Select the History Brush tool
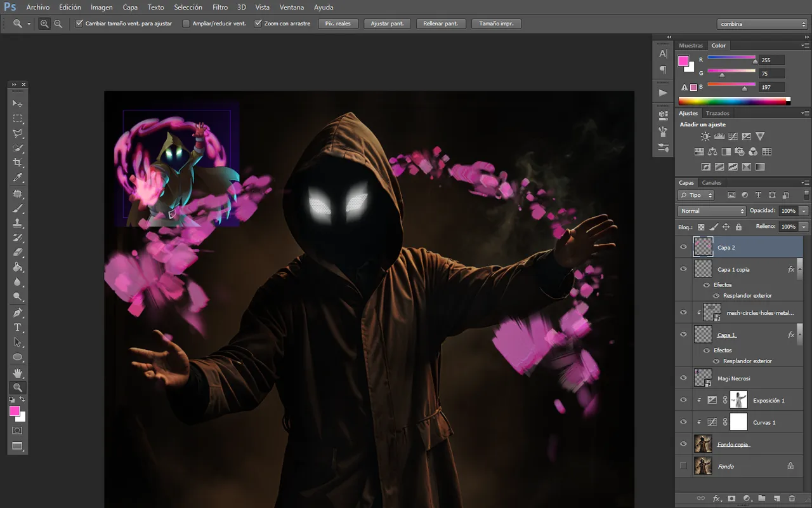This screenshot has width=812, height=508. pos(18,238)
